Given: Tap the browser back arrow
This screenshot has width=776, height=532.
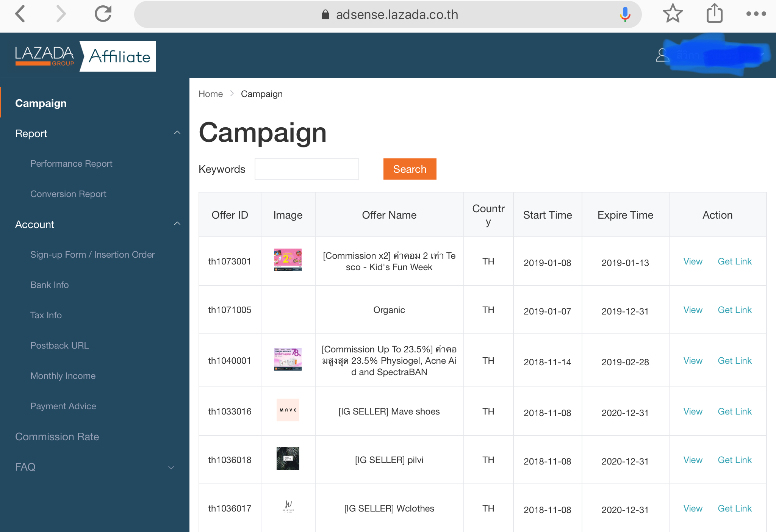Looking at the screenshot, I should tap(20, 14).
